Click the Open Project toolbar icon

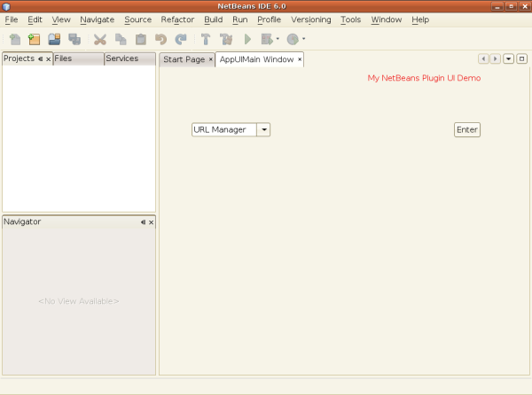click(54, 39)
